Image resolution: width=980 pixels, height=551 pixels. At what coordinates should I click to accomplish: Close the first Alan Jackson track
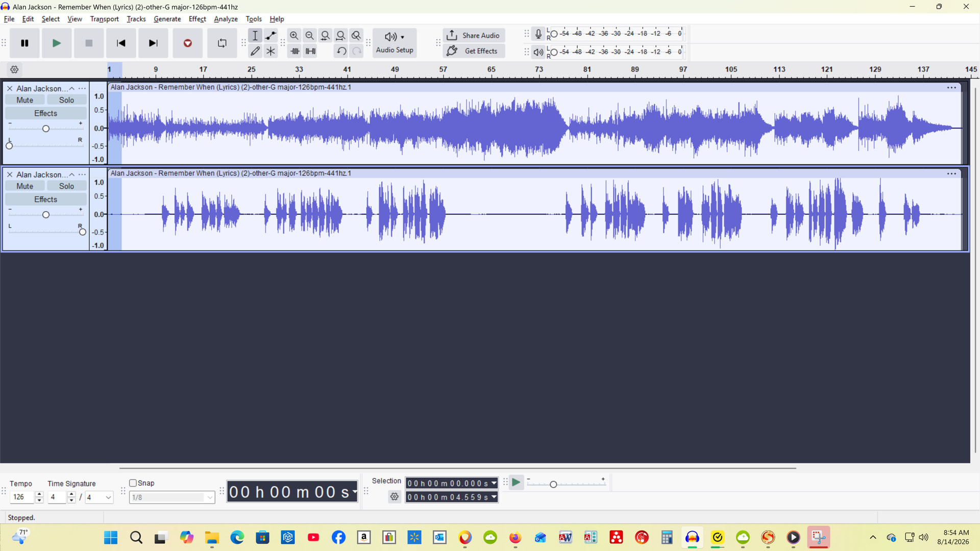coord(10,89)
